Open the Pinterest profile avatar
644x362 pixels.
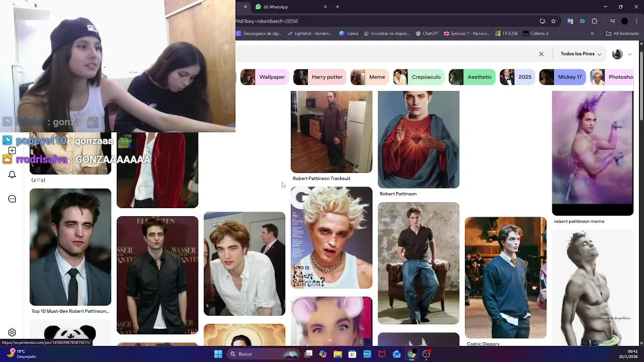617,54
